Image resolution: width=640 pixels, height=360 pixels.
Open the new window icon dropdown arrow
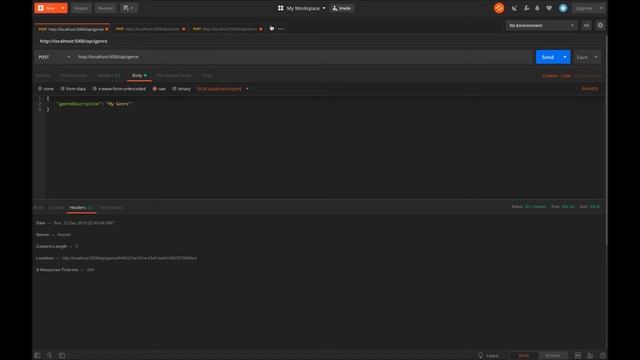(132, 8)
